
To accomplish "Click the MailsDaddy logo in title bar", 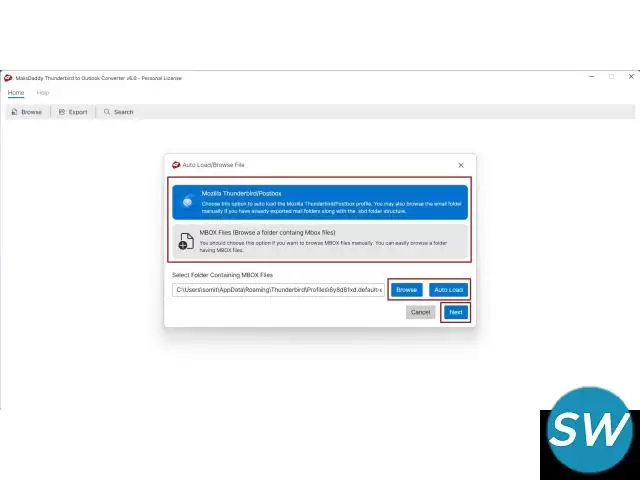I will click(8, 78).
